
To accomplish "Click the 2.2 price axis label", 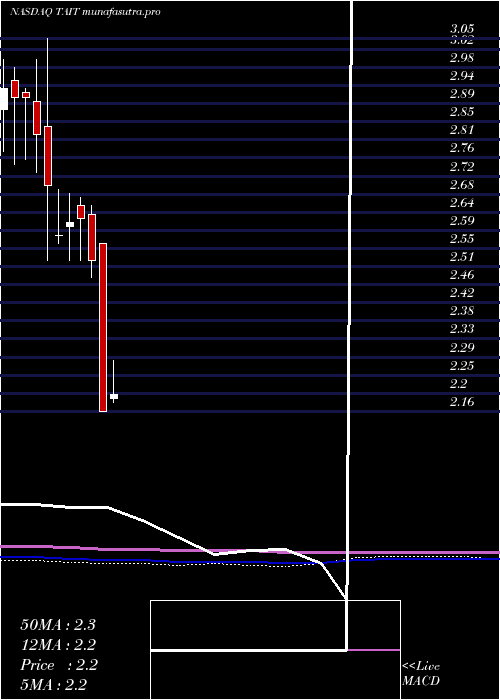I will 458,383.
